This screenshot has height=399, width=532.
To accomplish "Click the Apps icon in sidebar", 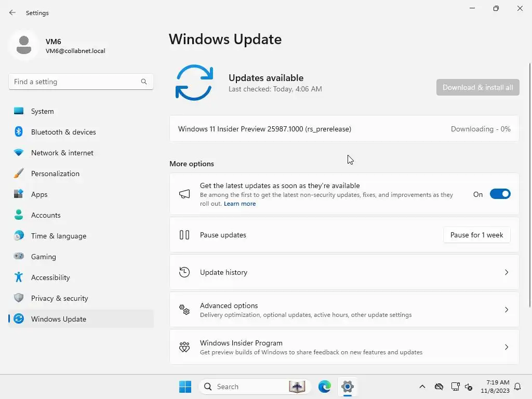I will point(19,194).
